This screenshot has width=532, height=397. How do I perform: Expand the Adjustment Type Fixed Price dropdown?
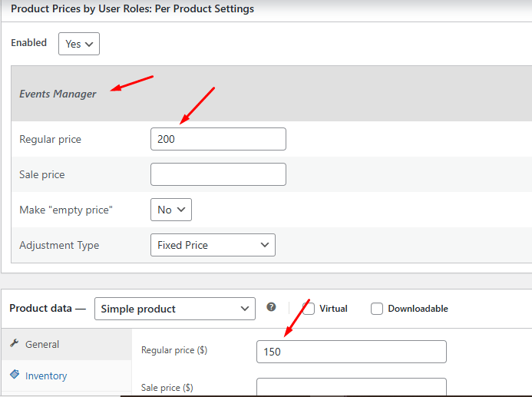[x=213, y=245]
